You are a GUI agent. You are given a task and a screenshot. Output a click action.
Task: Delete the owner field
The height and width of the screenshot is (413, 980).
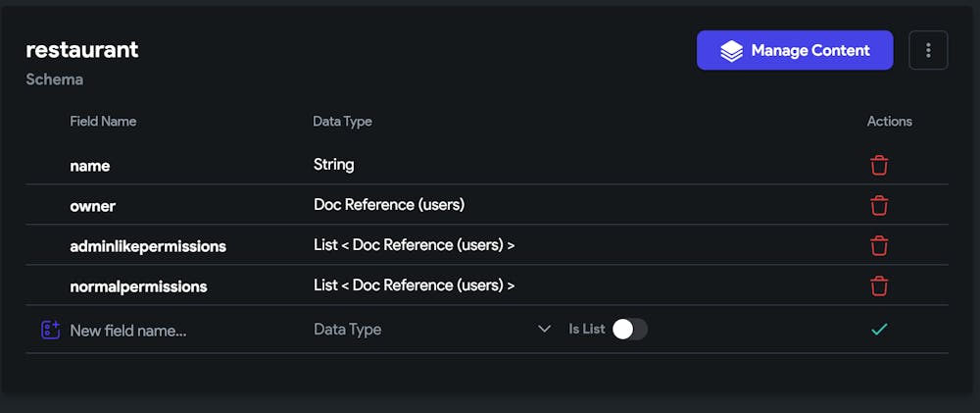pos(879,205)
